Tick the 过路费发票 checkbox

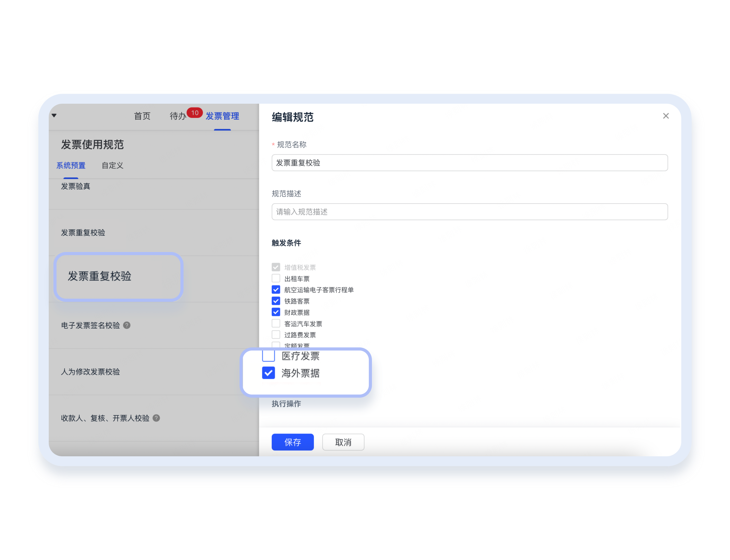(276, 335)
